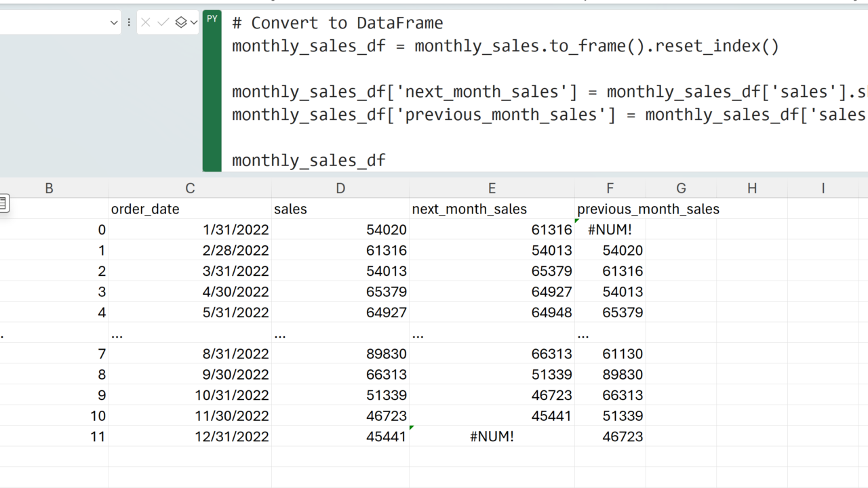Select the #NUM! cell under next_month_sales
The image size is (868, 488).
pos(492,437)
